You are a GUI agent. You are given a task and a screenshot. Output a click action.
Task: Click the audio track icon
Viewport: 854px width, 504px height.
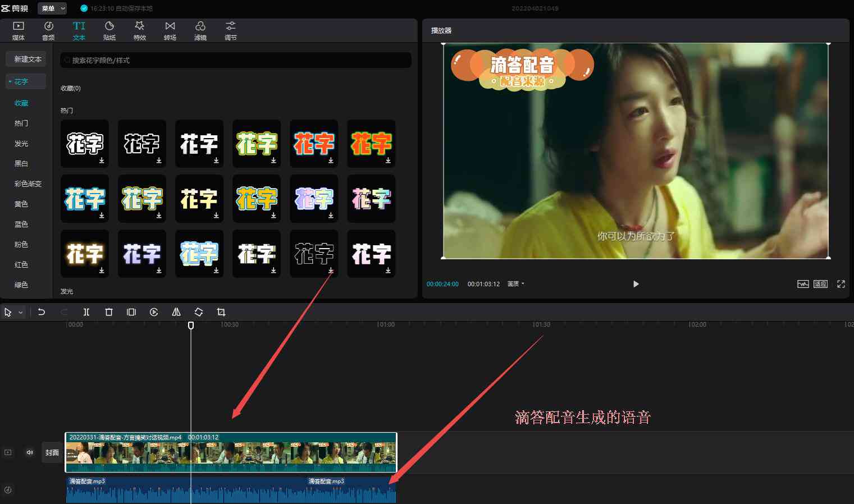tap(8, 490)
